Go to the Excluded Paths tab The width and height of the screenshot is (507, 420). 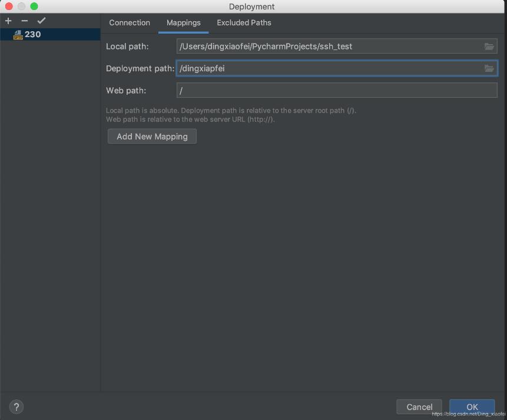point(244,22)
